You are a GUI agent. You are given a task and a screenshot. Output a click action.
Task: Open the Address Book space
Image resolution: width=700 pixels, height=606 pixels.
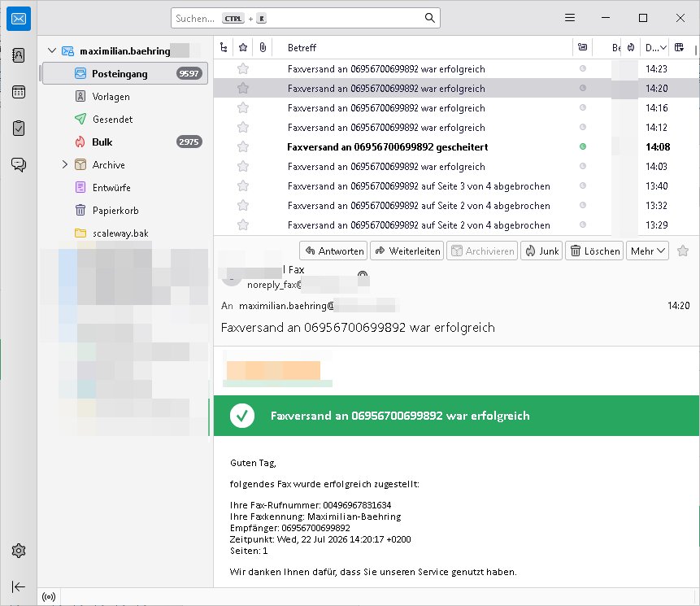[19, 55]
